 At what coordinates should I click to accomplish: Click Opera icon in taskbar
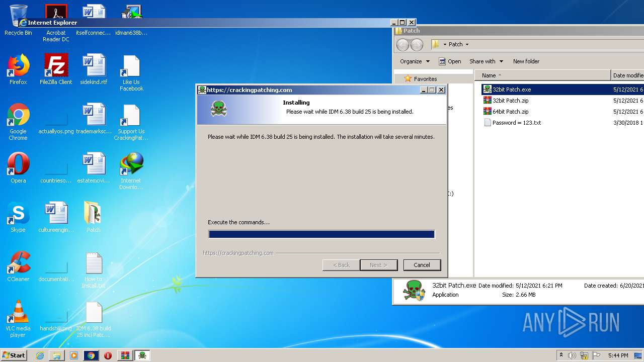click(108, 355)
